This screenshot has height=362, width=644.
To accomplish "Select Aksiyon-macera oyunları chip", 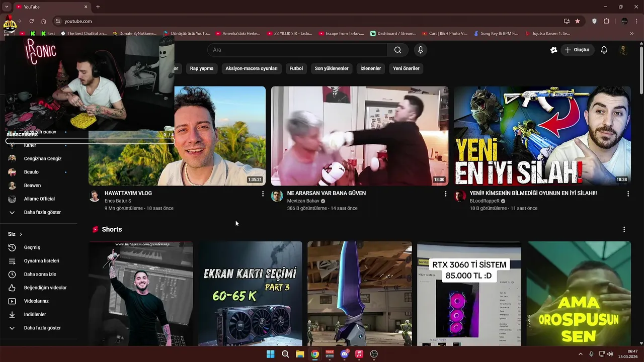I will point(252,68).
